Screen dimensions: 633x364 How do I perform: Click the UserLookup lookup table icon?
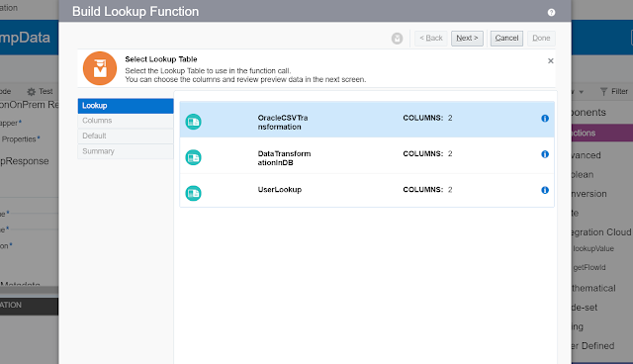pos(194,193)
